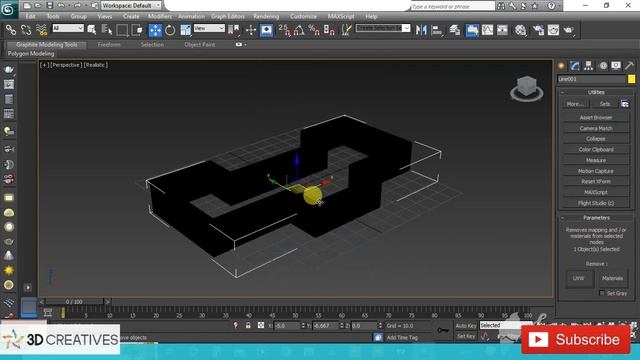Toggle the Selection Lock padlock
640x360 pixels.
pyautogui.click(x=248, y=325)
